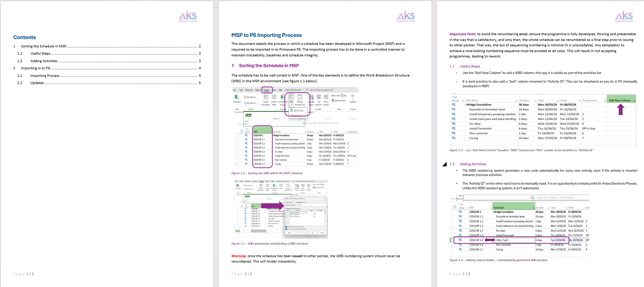644x287 pixels.
Task: Open 'Sorting the Schedule in MSP' contents entry
Action: (107, 46)
